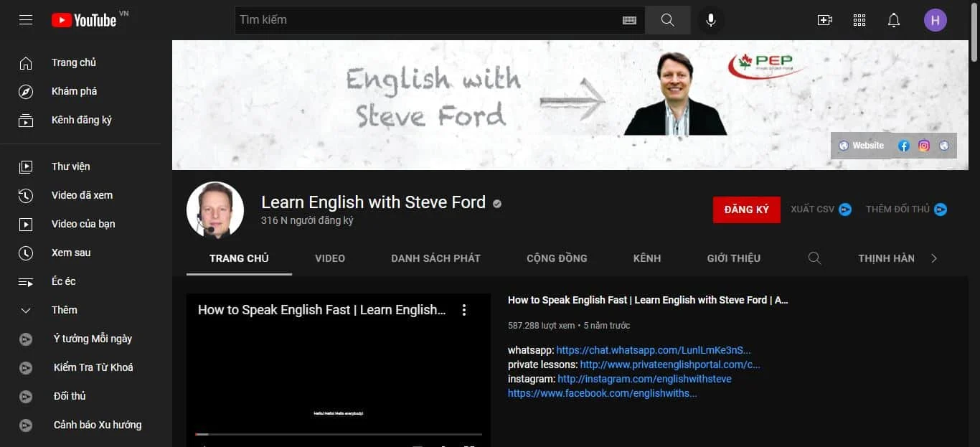Screen dimensions: 980x447
Task: Go to the YouTube logo home
Action: point(84,20)
